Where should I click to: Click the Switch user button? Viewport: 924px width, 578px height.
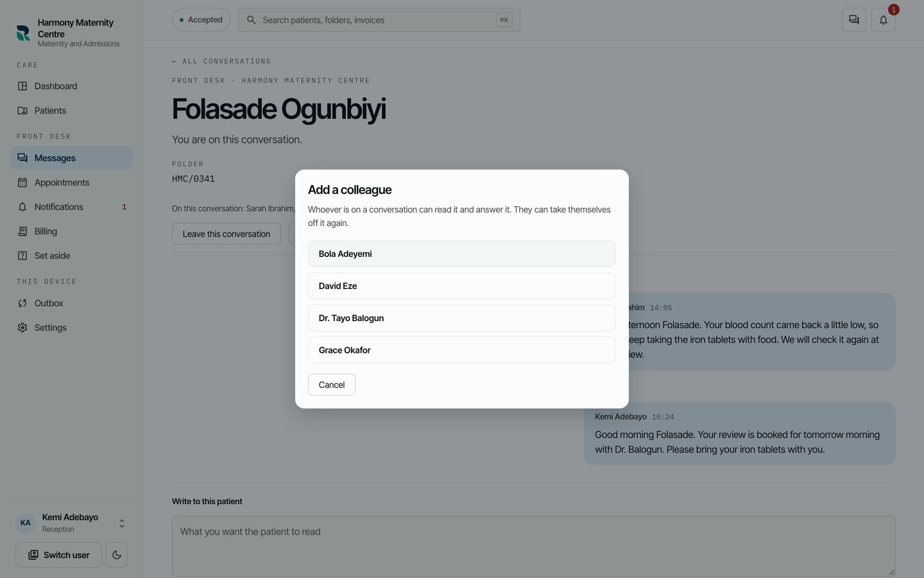58,555
